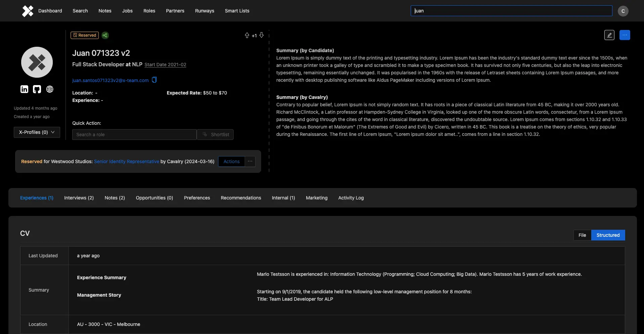The height and width of the screenshot is (334, 644).
Task: Upvote the candidate with the up arrow
Action: pyautogui.click(x=247, y=35)
